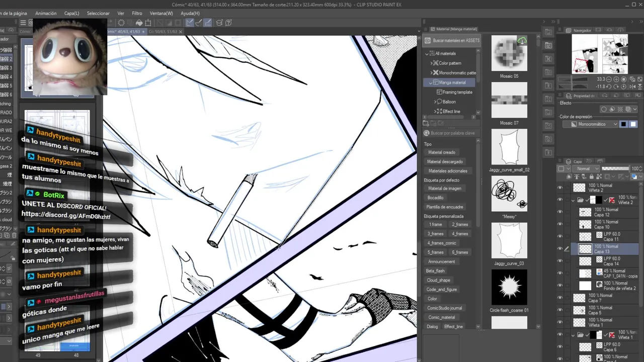Open Clip Studio Assets toolbar icon

[219, 23]
